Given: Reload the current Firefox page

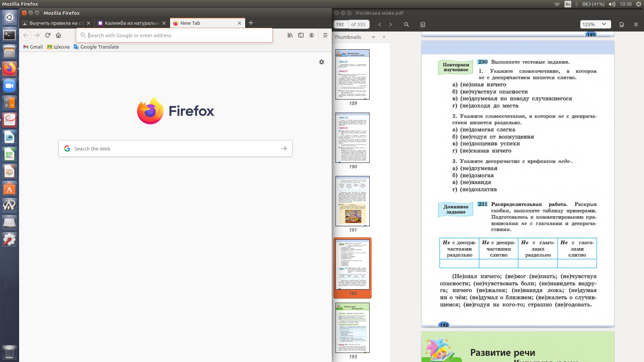Looking at the screenshot, I should click(48, 35).
